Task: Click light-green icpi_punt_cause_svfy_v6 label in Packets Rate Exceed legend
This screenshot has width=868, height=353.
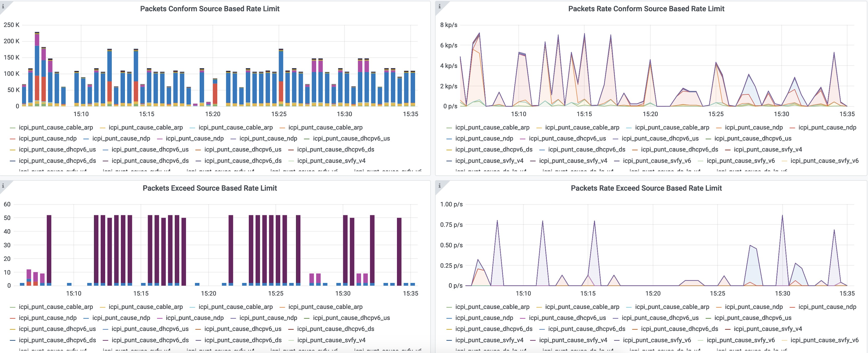Action: (741, 340)
